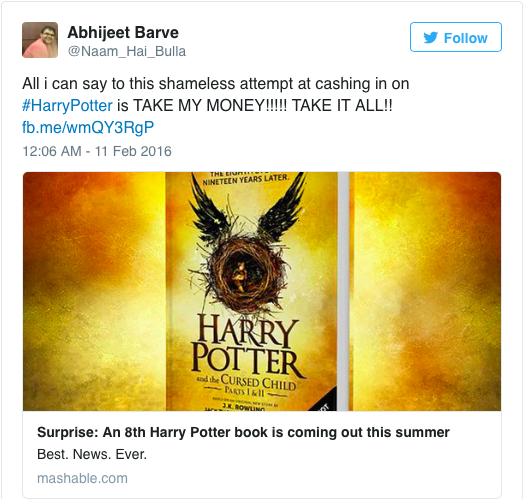Click the Twitter bird icon in Follow button

tap(431, 38)
